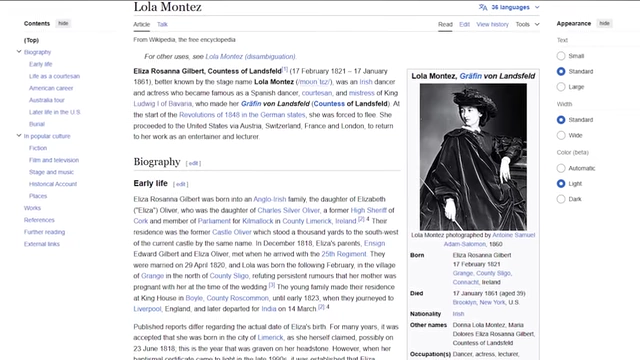
Task: Open the Anglo-Irish link
Action: coord(270,199)
